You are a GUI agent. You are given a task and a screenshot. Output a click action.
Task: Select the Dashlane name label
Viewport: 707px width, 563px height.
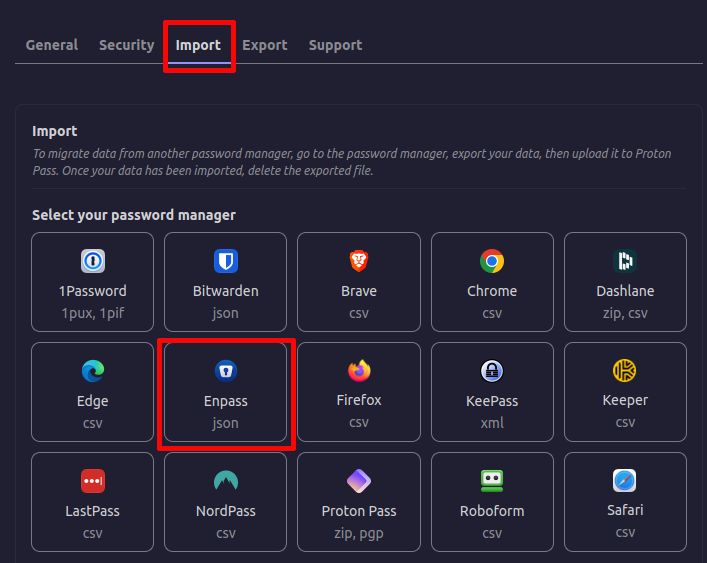625,291
